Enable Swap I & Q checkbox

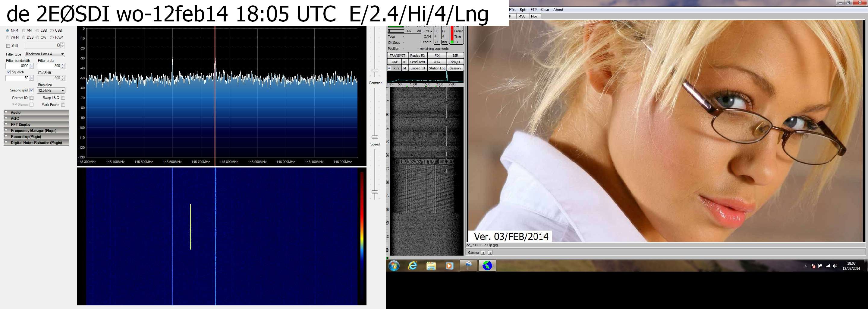coord(63,98)
